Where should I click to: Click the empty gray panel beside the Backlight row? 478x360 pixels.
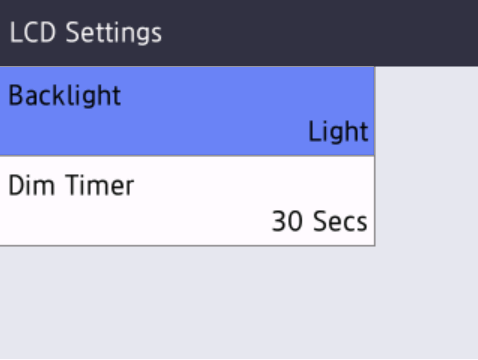click(x=427, y=111)
